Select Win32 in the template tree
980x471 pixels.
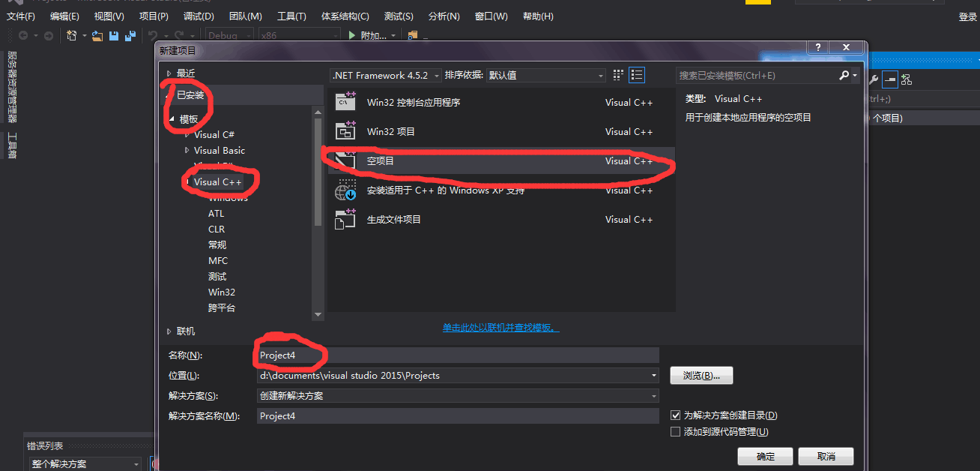[x=222, y=292]
